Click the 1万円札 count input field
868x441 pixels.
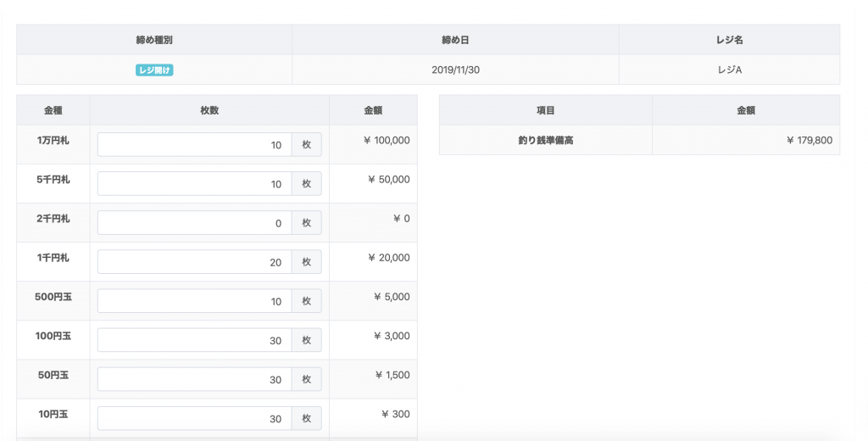[x=195, y=145]
